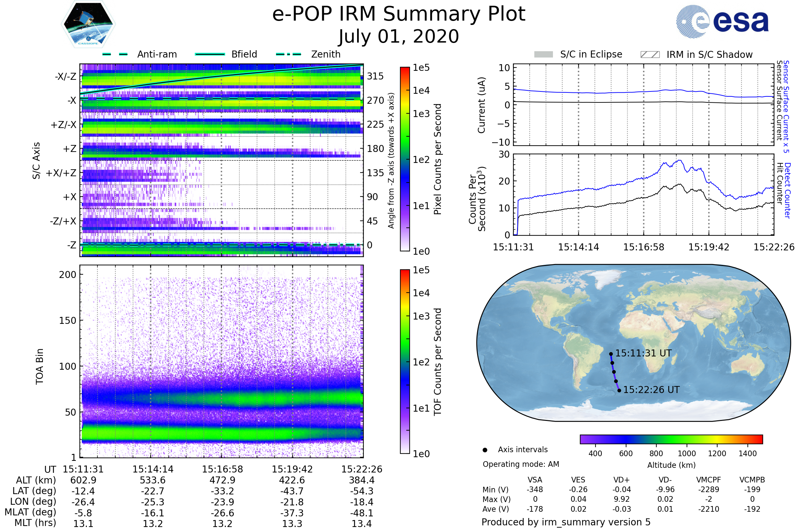Click the e-POP IRM Summary Plot title
Viewport: 798px width, 532px height.
pos(399,14)
